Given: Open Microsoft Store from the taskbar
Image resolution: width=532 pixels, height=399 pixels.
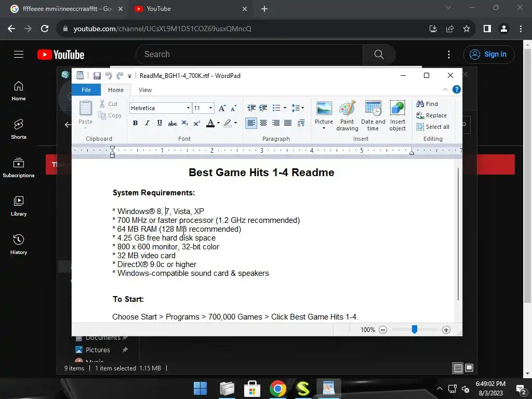Looking at the screenshot, I should 252,389.
